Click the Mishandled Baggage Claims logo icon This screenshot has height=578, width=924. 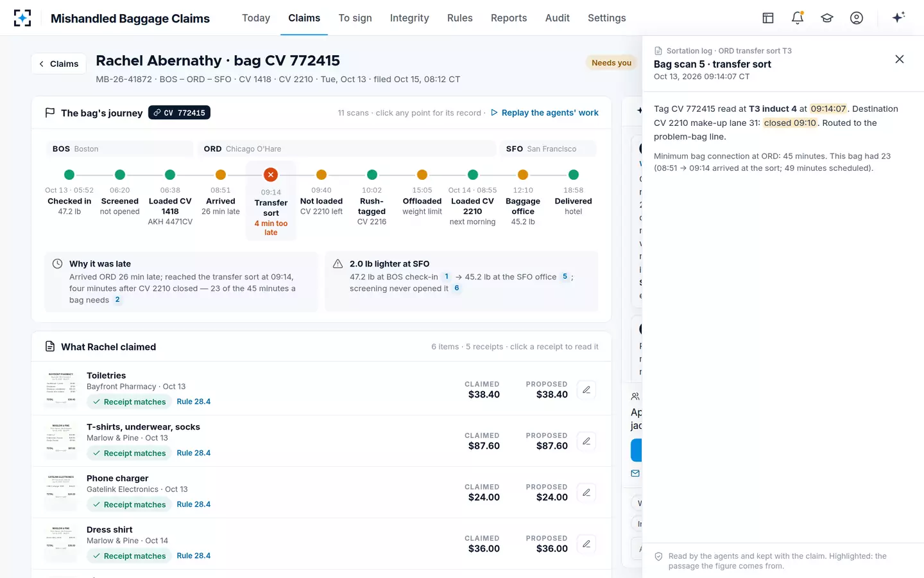click(x=22, y=18)
